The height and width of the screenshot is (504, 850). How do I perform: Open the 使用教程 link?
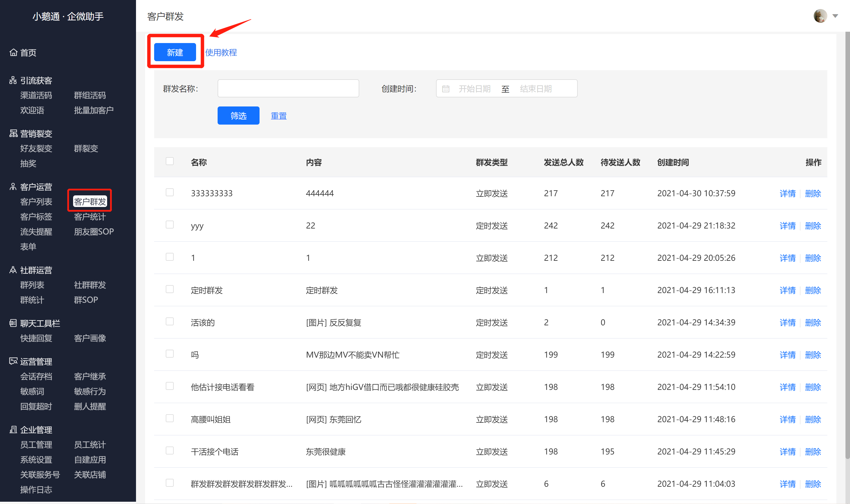[x=221, y=52]
